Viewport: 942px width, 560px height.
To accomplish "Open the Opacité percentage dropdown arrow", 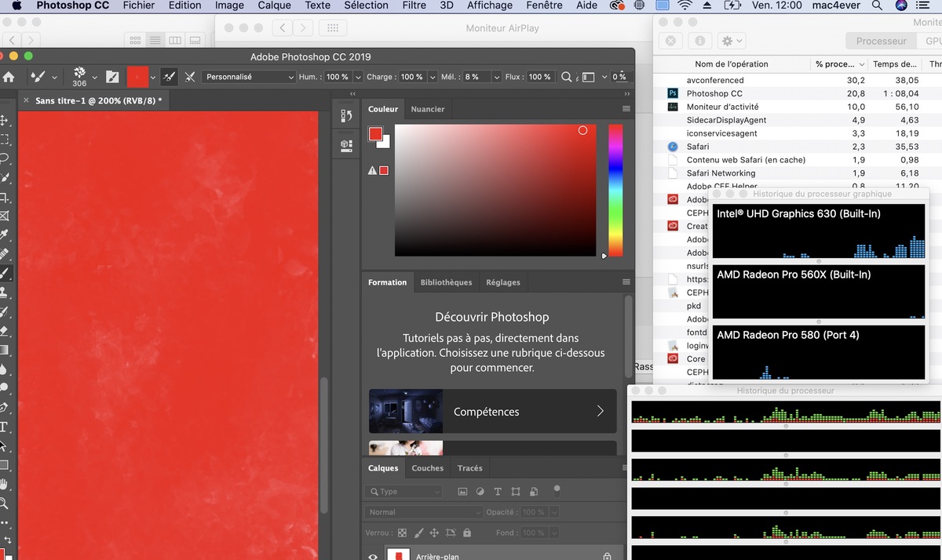I will tap(554, 512).
